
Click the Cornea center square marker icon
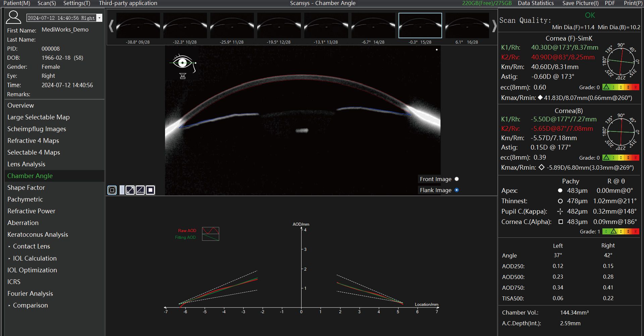pyautogui.click(x=560, y=222)
